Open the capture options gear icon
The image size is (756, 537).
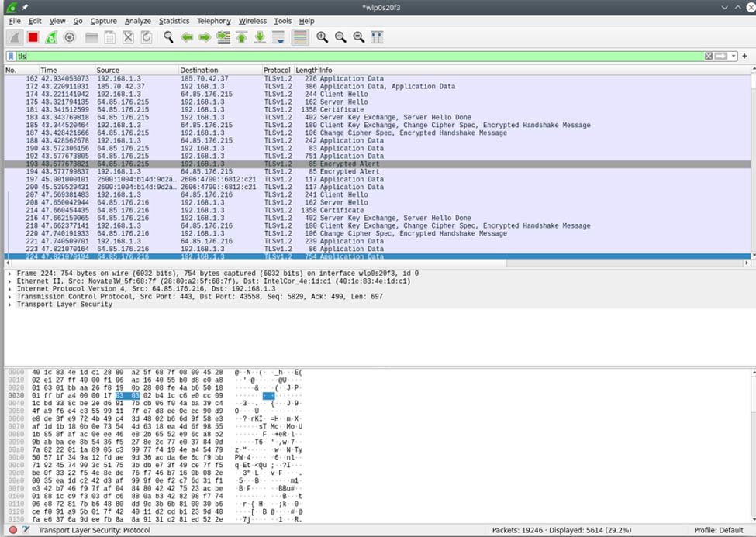[70, 36]
